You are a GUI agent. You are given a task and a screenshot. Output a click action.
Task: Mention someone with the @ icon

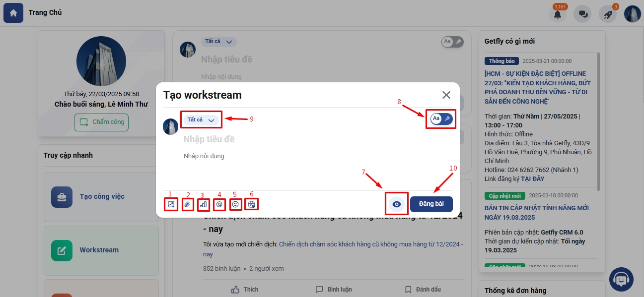tap(219, 204)
